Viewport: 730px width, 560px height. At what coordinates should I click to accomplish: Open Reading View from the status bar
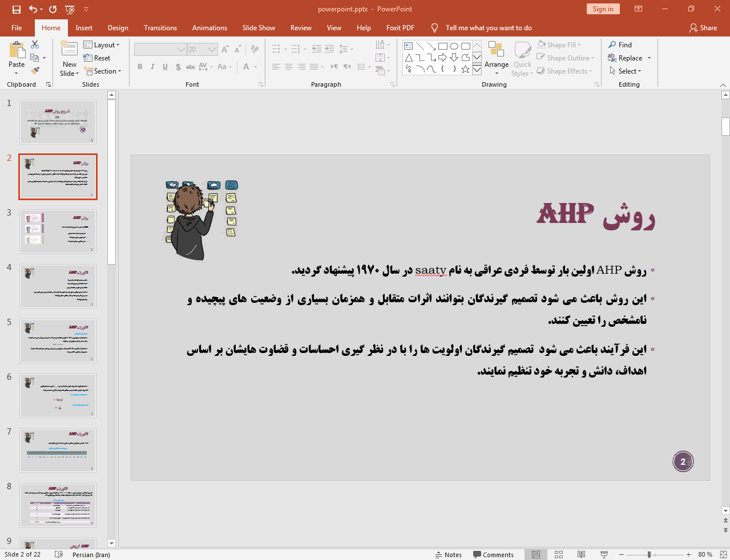click(x=581, y=554)
